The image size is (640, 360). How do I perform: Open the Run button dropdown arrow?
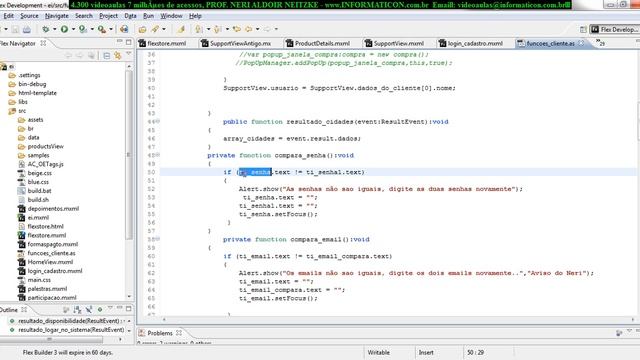click(x=73, y=29)
